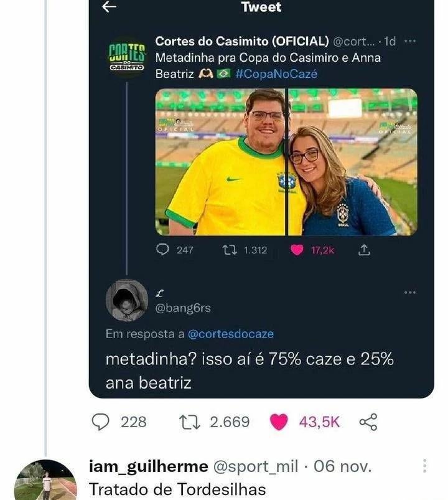Open the Casimiro and Anna Beatriz photo
Screen dimensions: 448x500
coord(286,162)
